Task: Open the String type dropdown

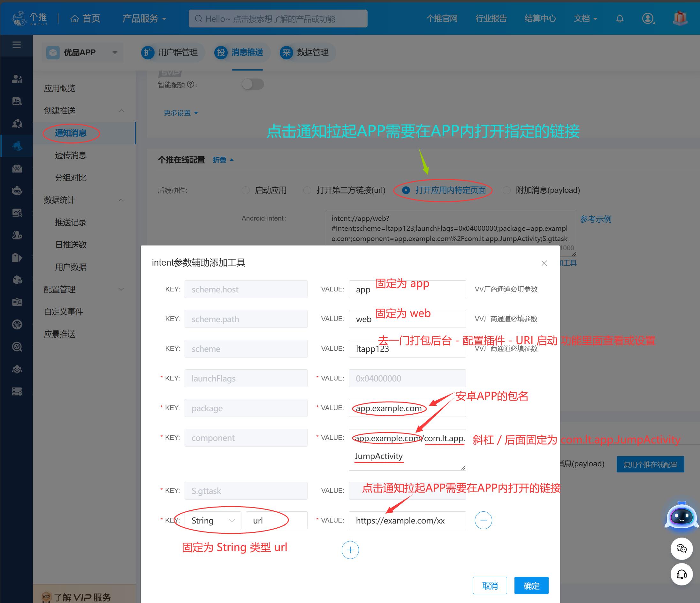Action: (x=213, y=520)
